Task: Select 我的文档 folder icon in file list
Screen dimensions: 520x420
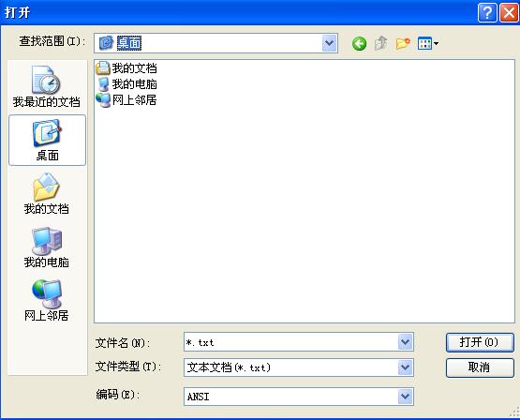Action: coord(103,68)
